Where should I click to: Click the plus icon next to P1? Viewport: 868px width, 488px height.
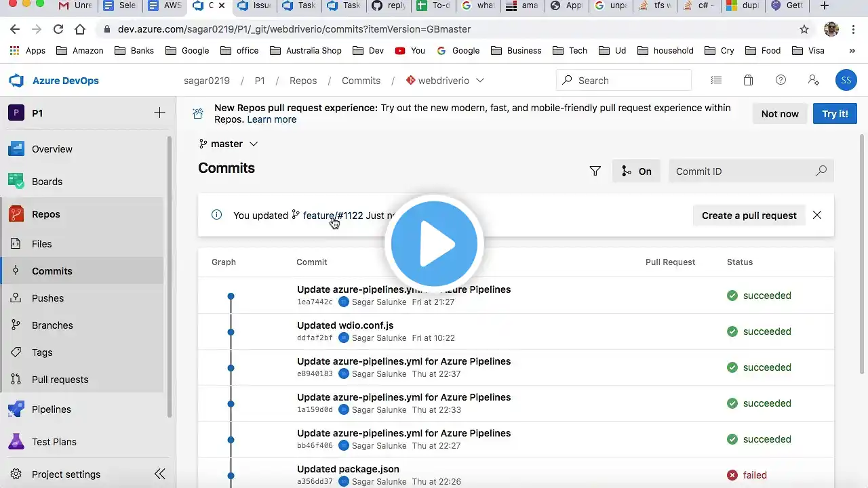point(159,113)
